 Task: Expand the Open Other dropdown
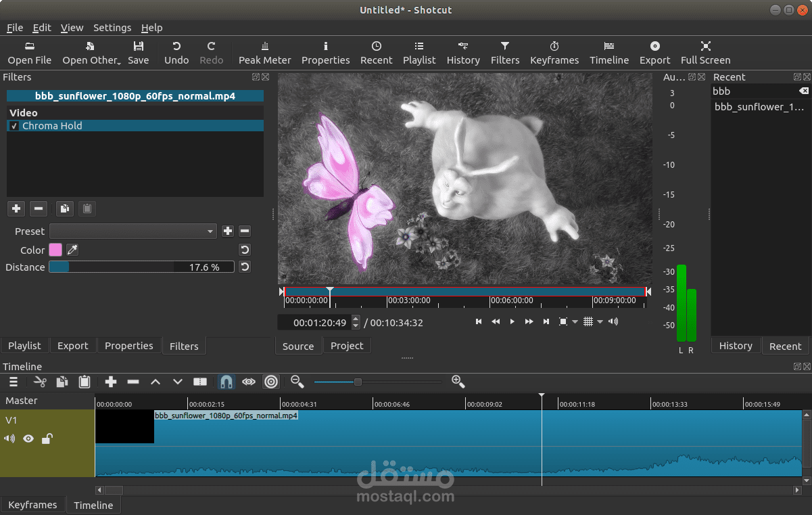91,53
